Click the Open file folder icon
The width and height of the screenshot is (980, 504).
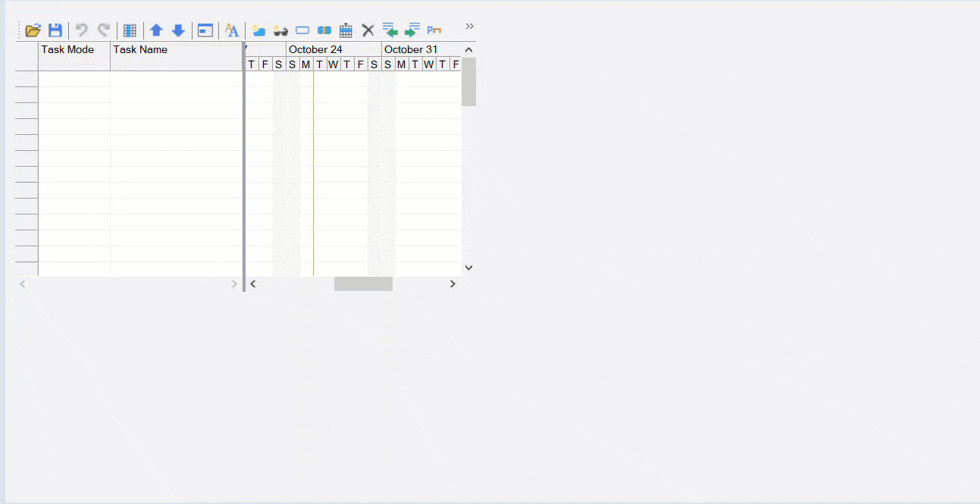(33, 30)
